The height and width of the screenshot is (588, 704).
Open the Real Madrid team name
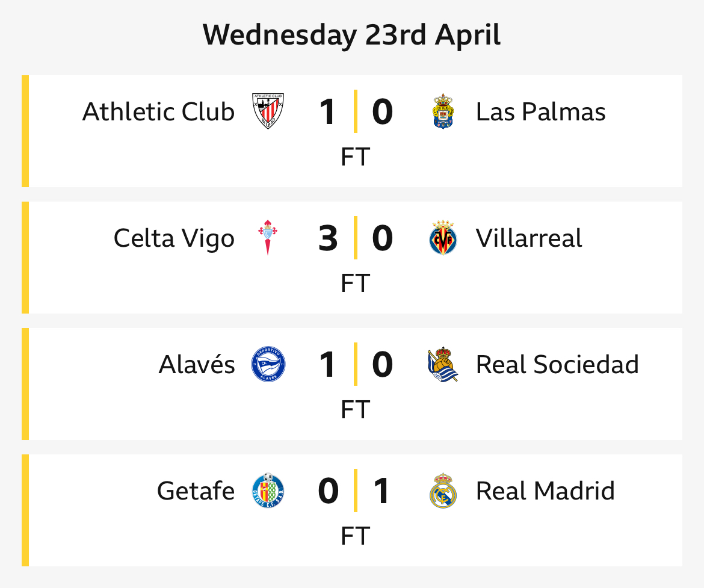pos(545,491)
